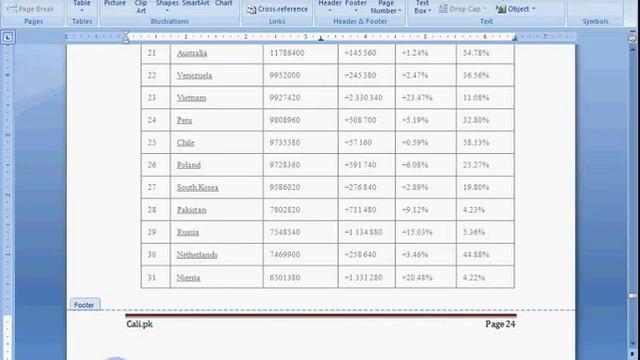Open the Table dropdown
This screenshot has width=640, height=360.
click(82, 6)
